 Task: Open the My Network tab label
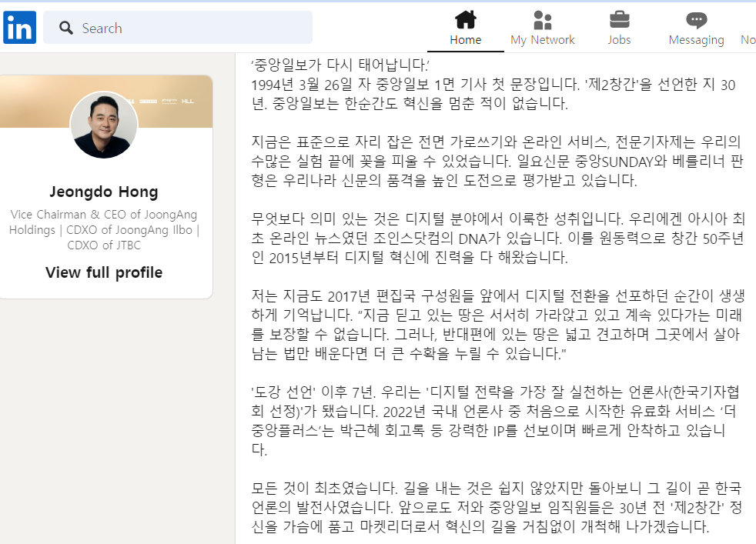(x=543, y=39)
